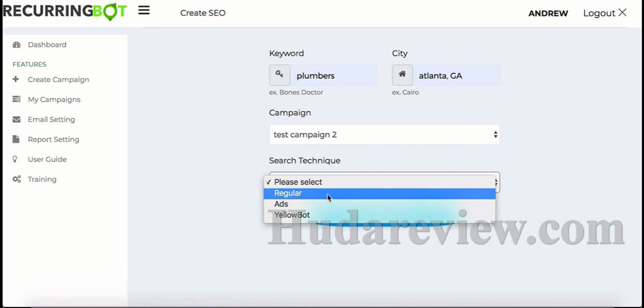Click the RecurringBot logo
The image size is (644, 308).
pos(65,11)
